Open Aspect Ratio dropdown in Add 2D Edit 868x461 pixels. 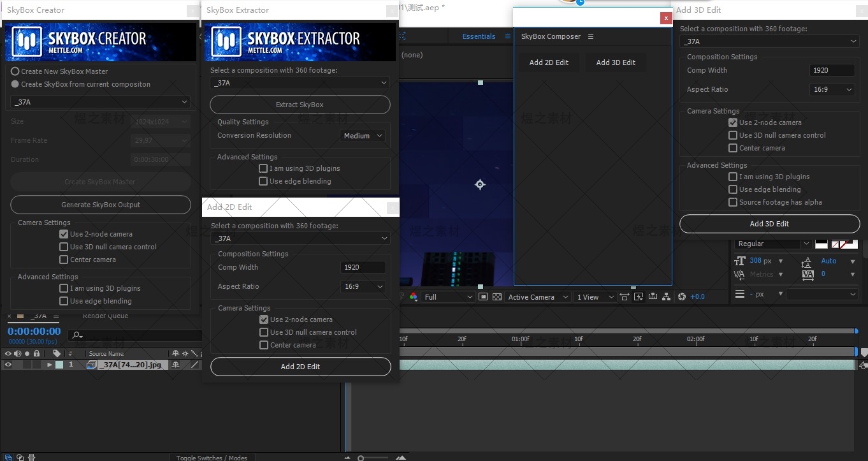tap(363, 286)
